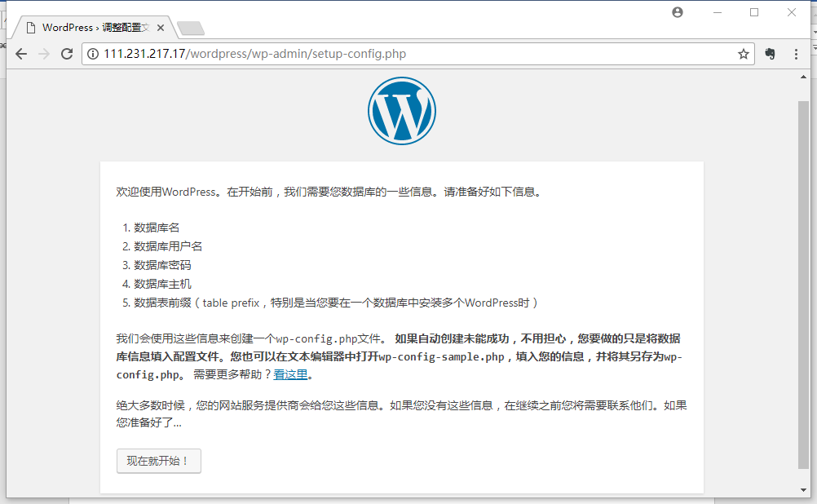Close the WordPress setup tab
This screenshot has height=504, width=817.
click(x=160, y=27)
